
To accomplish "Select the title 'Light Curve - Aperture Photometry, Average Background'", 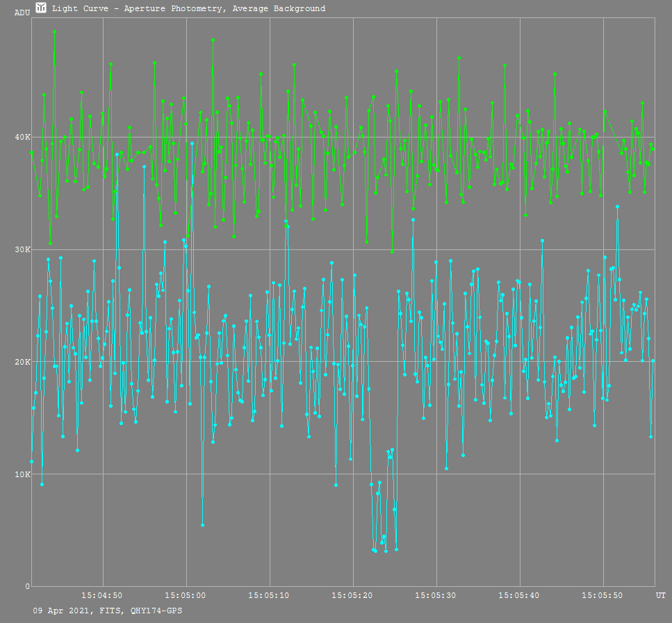I will coord(188,8).
